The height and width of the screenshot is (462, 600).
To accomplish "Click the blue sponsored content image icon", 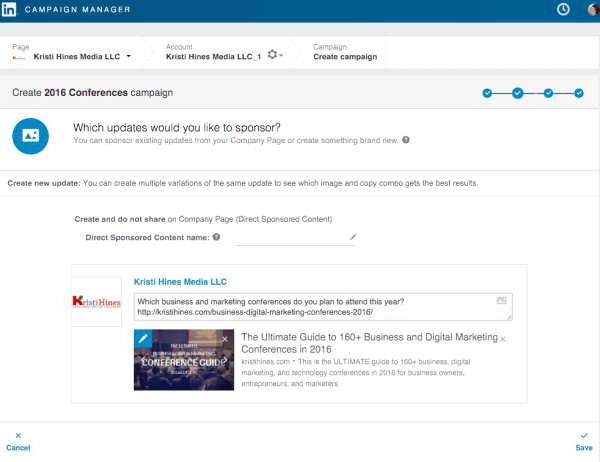I will pyautogui.click(x=30, y=136).
